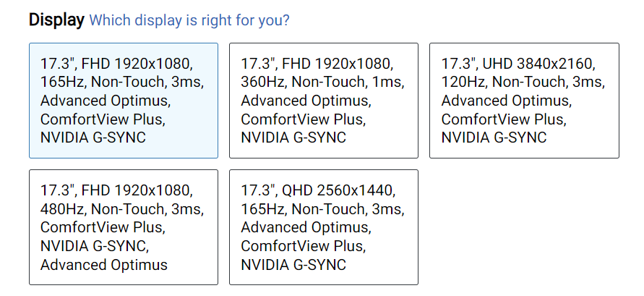Pick the 4K UHD display card
Screen dimensions: 644x296
tap(524, 101)
